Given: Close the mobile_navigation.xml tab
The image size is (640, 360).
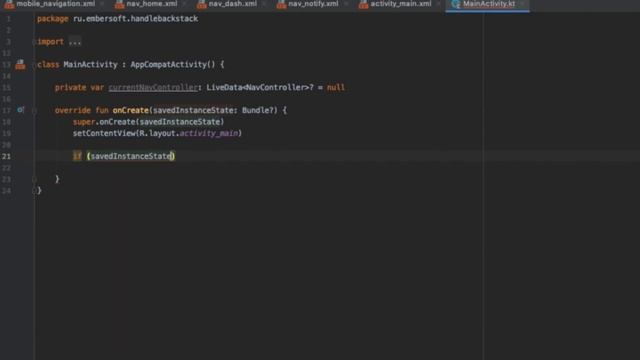Looking at the screenshot, I should (x=102, y=4).
